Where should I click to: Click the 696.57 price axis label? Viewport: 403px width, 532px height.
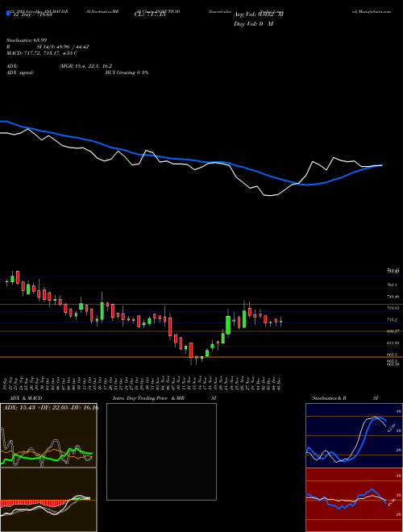point(393,331)
